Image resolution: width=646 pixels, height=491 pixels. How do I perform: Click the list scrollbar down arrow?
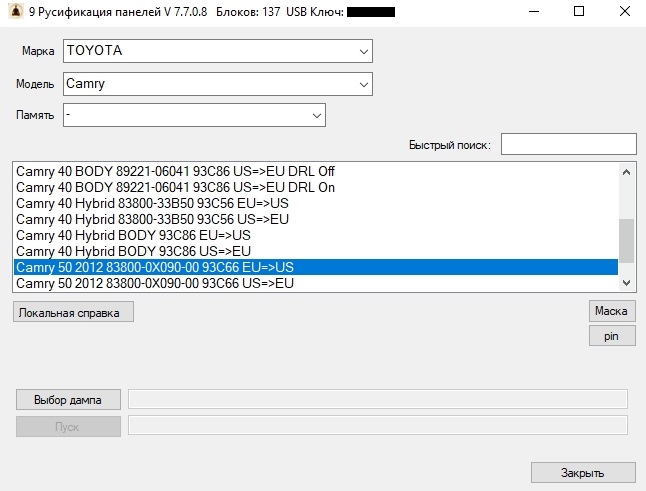[x=626, y=283]
